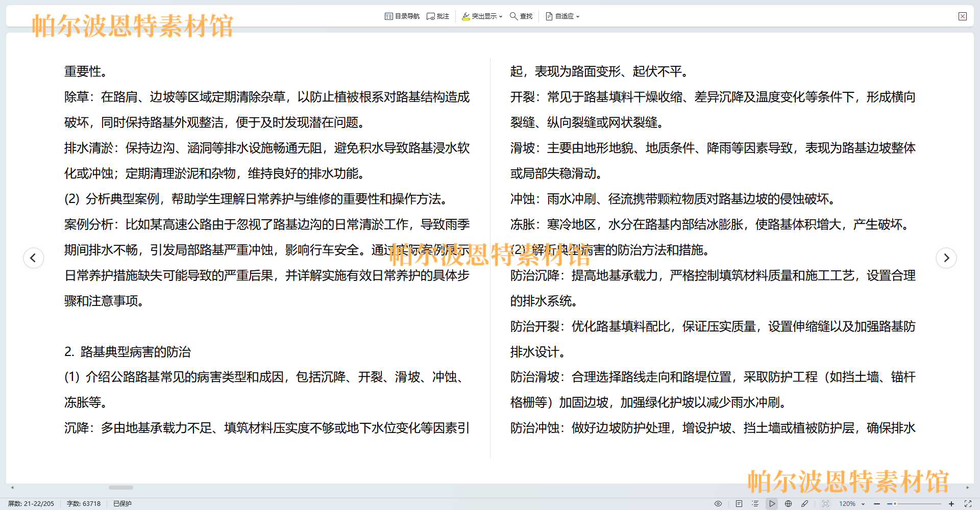Viewport: 980px width, 510px height.
Task: Click the 屏数: 21-22/205 page indicator
Action: (x=31, y=503)
